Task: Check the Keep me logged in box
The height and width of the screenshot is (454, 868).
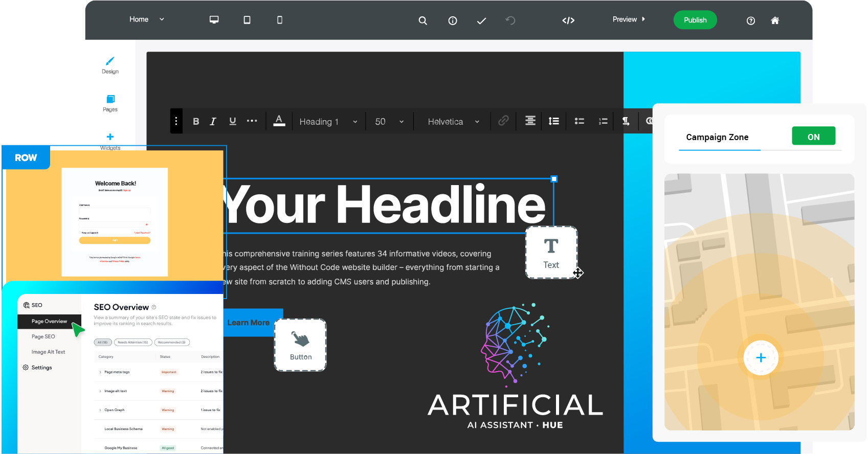Action: point(80,233)
